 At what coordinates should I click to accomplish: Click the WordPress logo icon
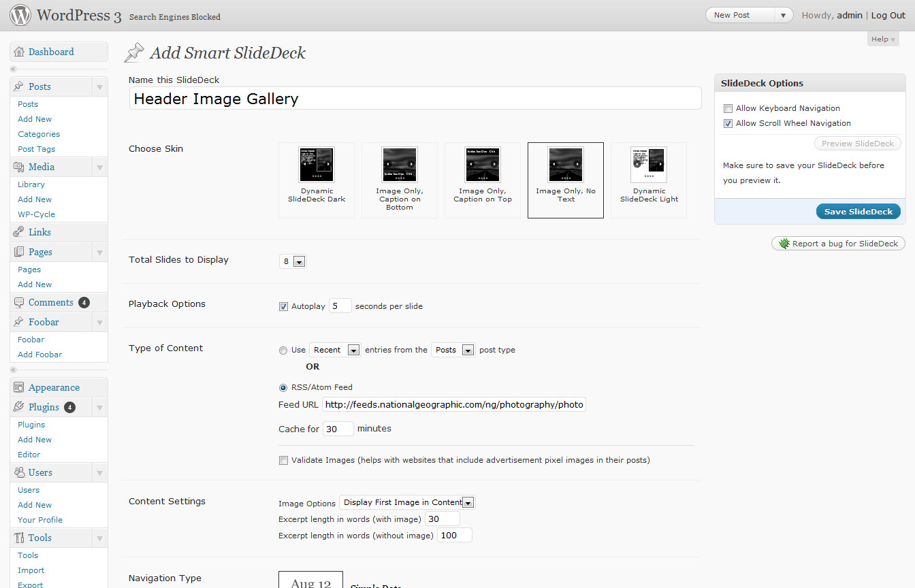point(20,15)
